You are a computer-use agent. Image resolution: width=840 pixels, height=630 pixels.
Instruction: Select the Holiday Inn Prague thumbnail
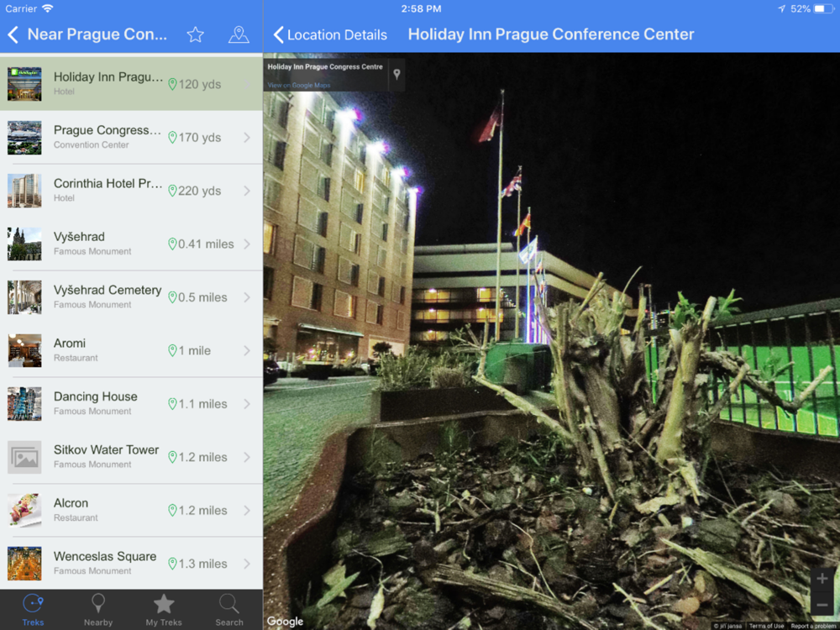coord(24,84)
